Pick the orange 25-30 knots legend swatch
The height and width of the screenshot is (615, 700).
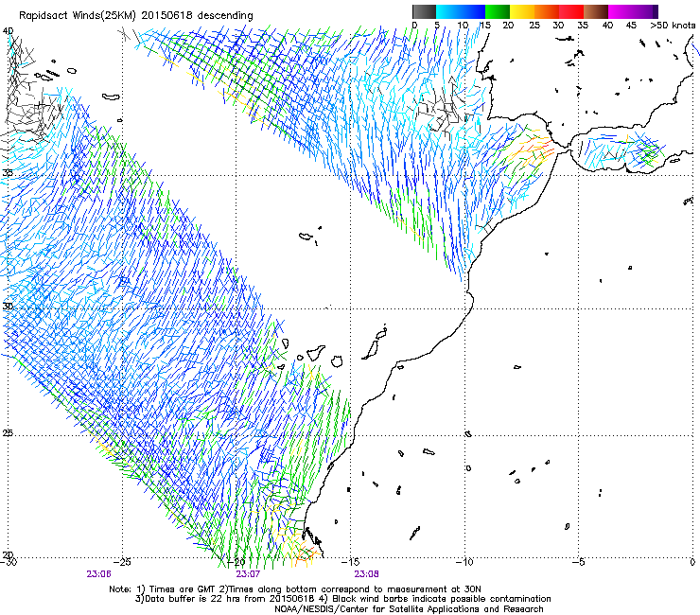[547, 11]
